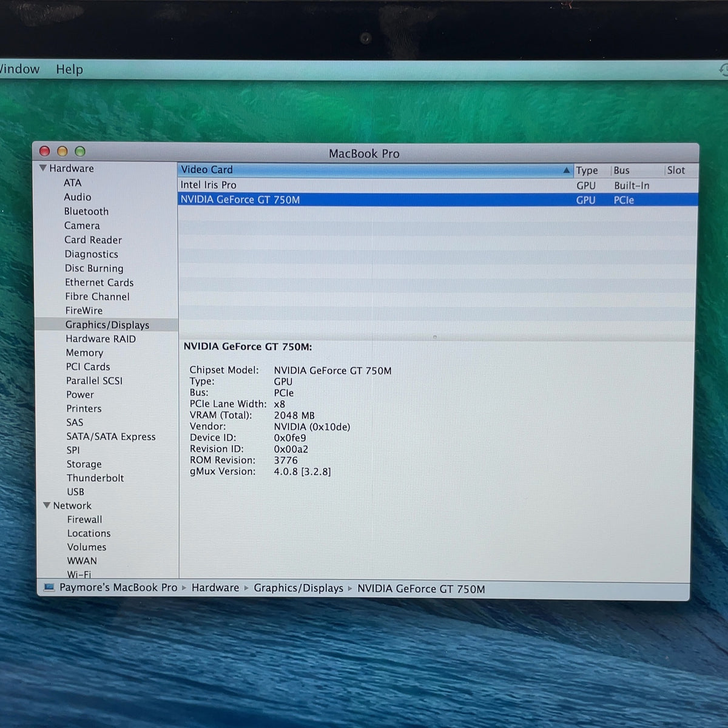Select Fibre Channel in the sidebar
728x728 pixels.
97,297
